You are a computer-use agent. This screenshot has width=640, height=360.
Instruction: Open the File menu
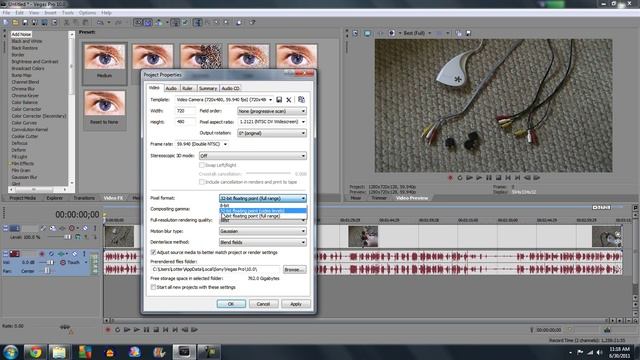pyautogui.click(x=6, y=13)
